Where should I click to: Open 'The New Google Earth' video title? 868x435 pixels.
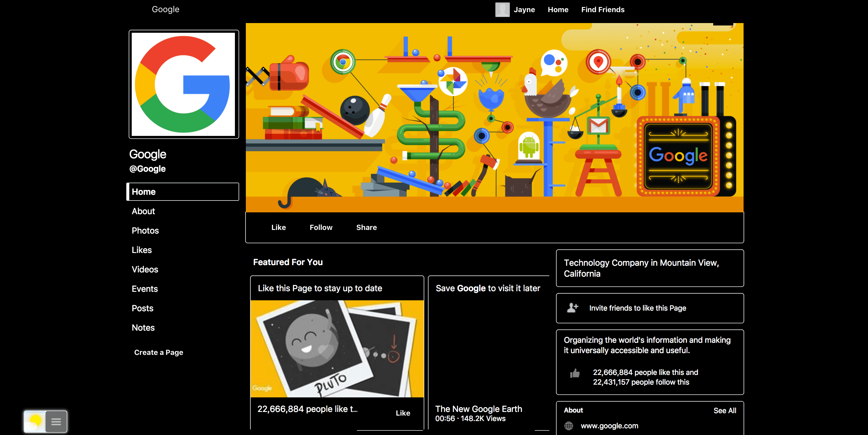pos(479,409)
